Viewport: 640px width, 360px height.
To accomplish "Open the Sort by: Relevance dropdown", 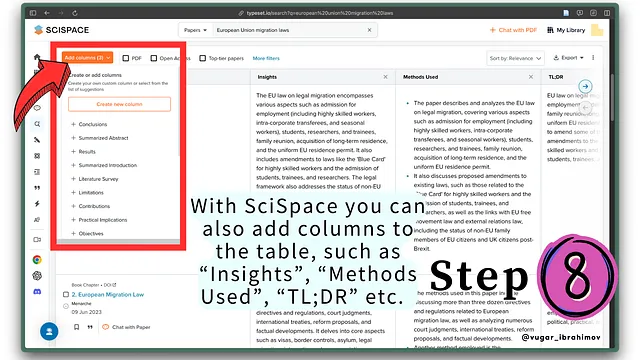I will pyautogui.click(x=515, y=58).
